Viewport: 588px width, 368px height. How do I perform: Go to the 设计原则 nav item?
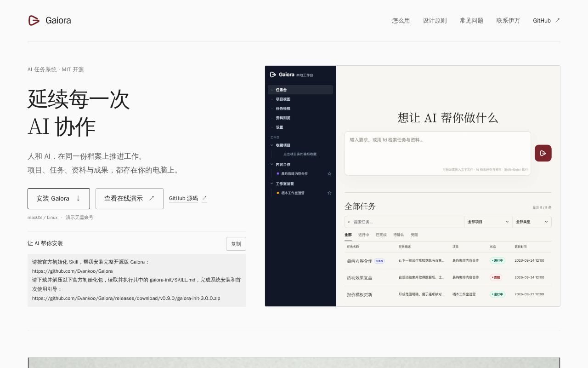pos(435,21)
